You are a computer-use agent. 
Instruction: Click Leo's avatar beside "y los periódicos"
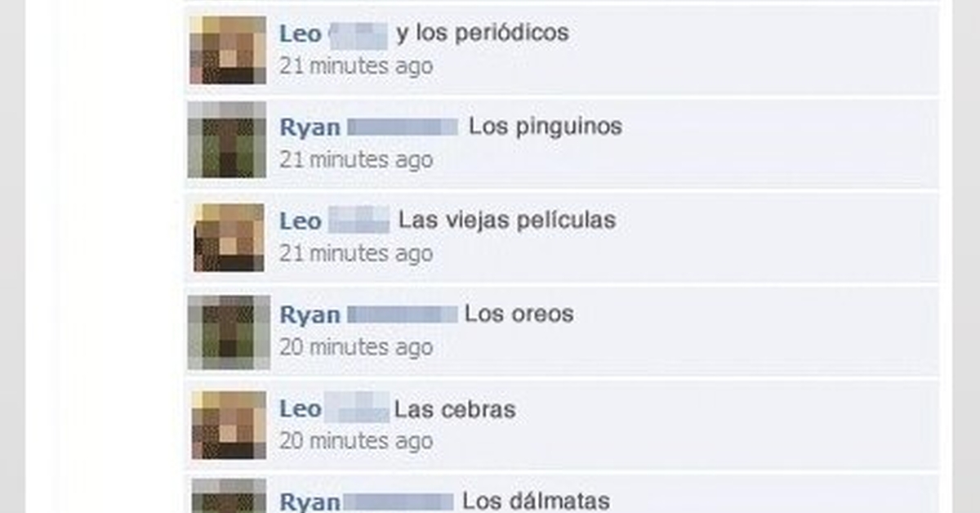[228, 50]
